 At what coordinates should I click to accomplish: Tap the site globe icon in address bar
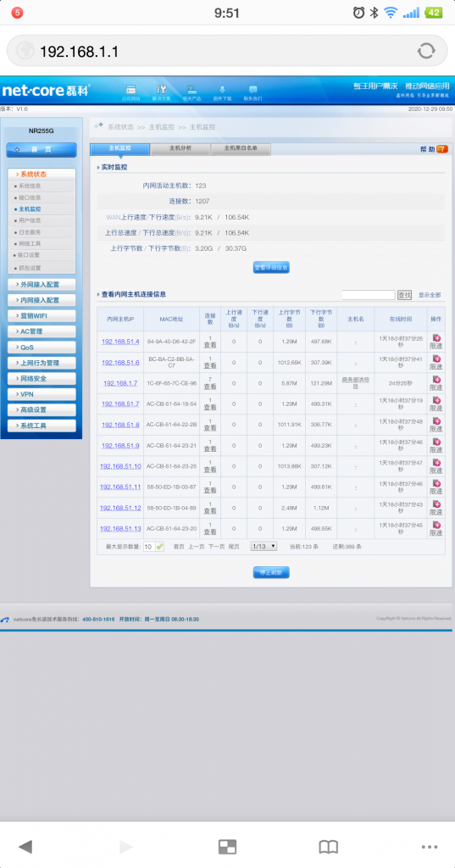25,52
